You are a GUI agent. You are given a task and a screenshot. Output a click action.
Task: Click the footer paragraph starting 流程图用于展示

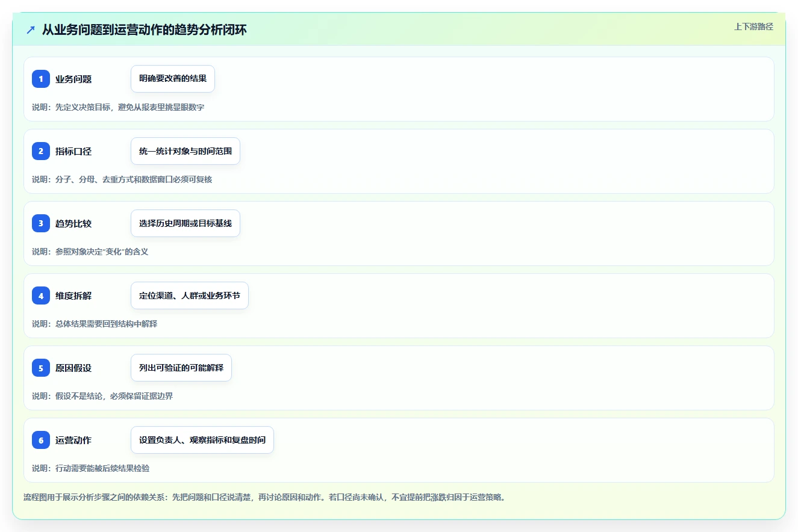click(x=264, y=498)
